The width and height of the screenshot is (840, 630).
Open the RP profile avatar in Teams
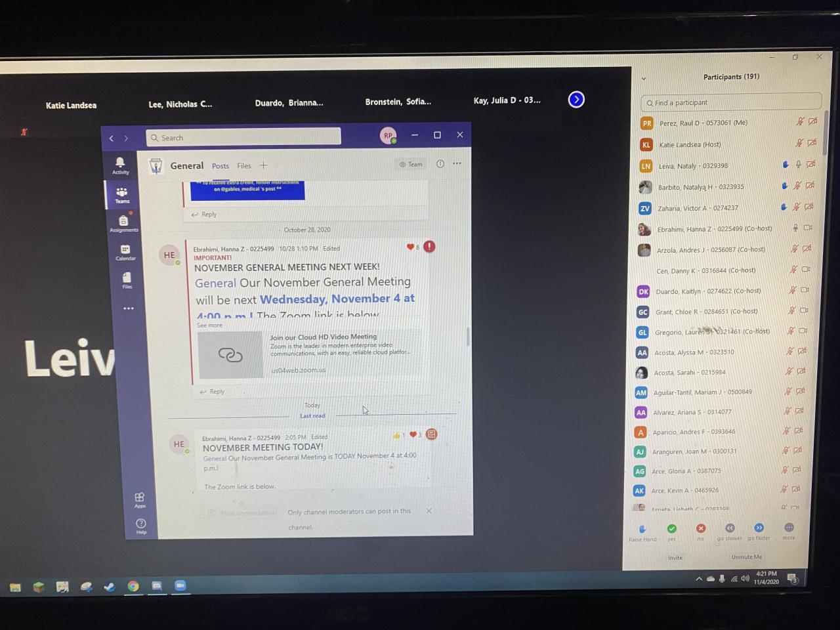(x=388, y=136)
